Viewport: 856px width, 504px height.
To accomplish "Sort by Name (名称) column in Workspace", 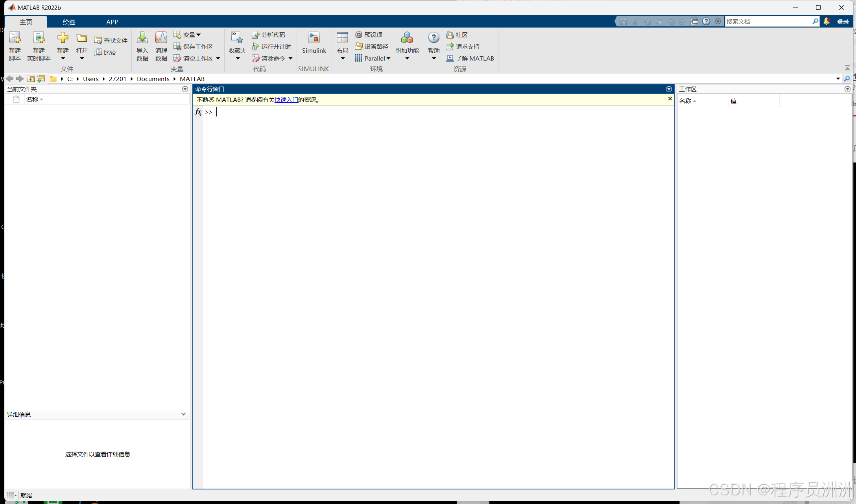I will point(702,101).
